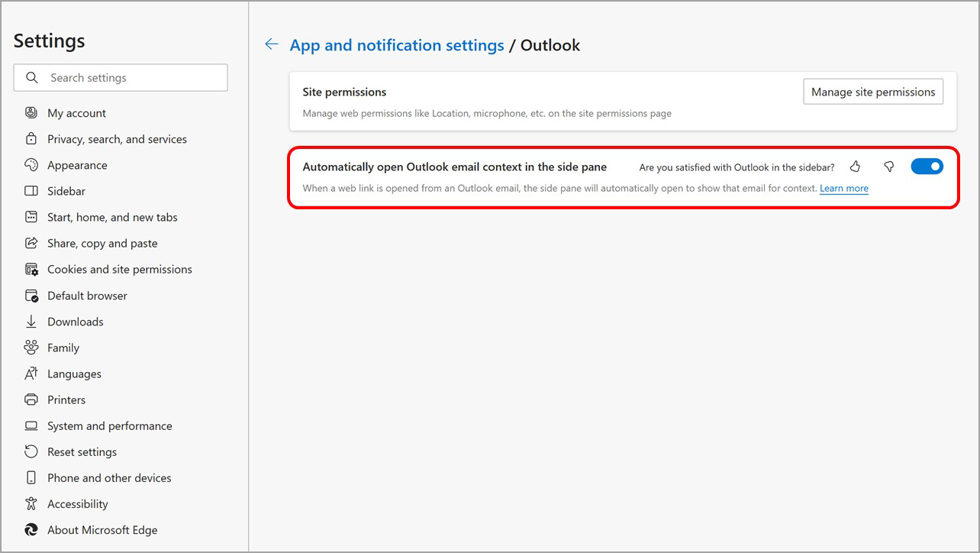Open System and performance settings
Image resolution: width=980 pixels, height=553 pixels.
[x=110, y=425]
